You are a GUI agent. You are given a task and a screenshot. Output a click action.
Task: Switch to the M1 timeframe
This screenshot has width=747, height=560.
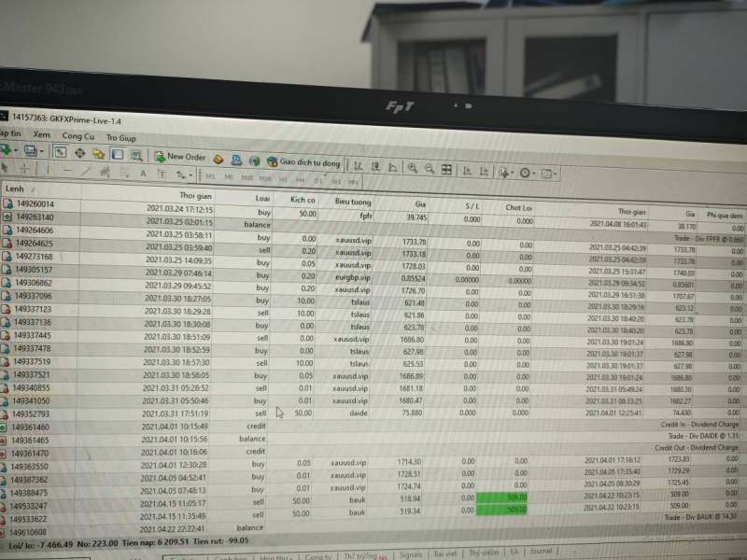(211, 176)
